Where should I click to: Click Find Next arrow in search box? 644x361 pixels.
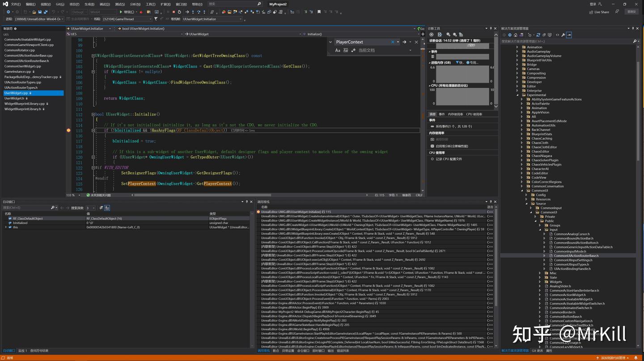(404, 42)
